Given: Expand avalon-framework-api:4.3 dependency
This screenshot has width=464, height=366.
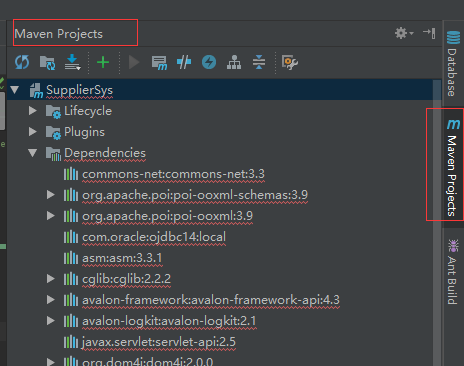Looking at the screenshot, I should click(x=51, y=300).
